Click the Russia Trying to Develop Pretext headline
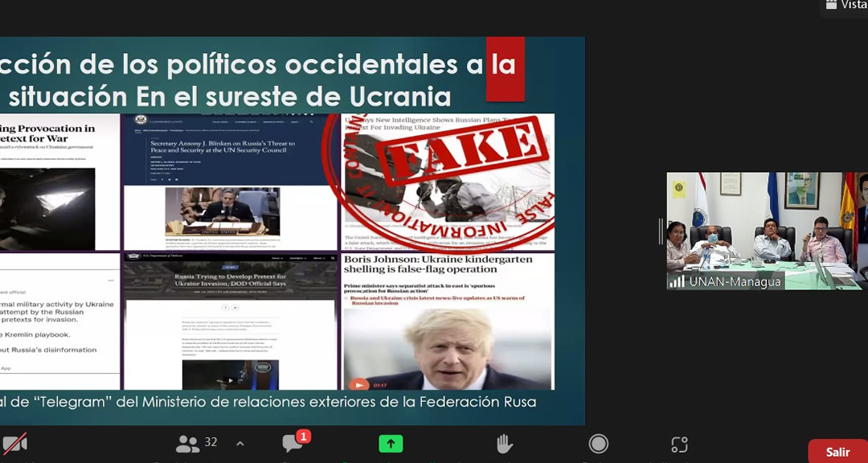This screenshot has height=463, width=868. (x=231, y=280)
